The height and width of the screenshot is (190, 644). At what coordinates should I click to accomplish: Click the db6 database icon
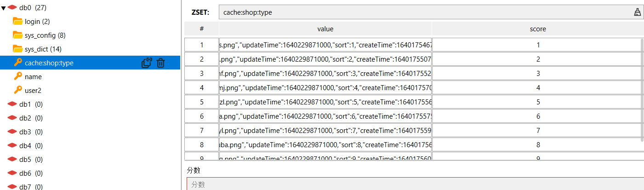coord(12,173)
